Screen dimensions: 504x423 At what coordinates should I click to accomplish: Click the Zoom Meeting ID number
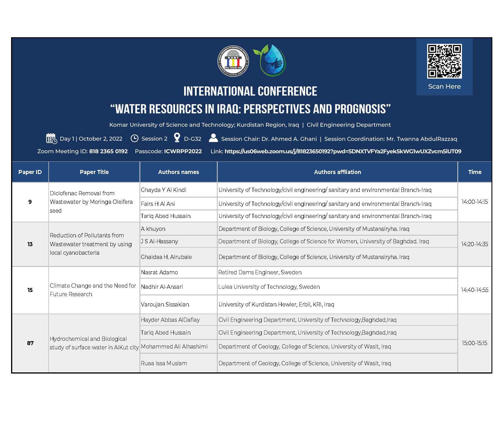point(108,151)
